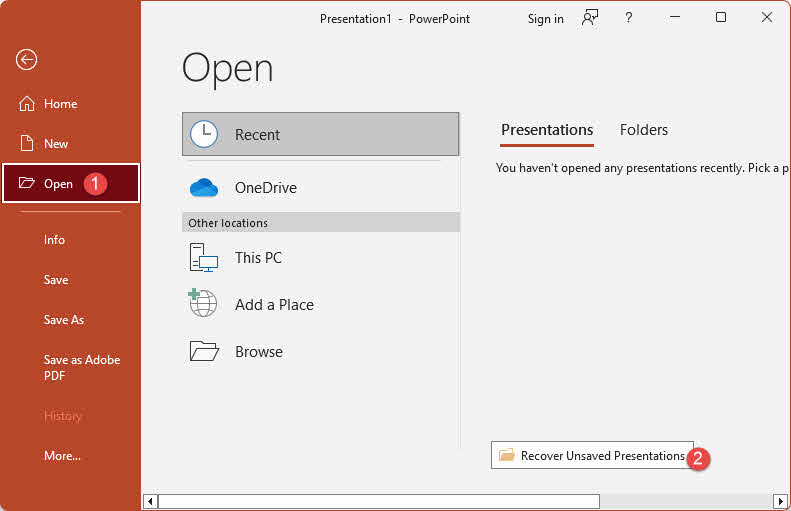Viewport: 791px width, 511px height.
Task: Select Open in the sidebar
Action: tap(71, 183)
